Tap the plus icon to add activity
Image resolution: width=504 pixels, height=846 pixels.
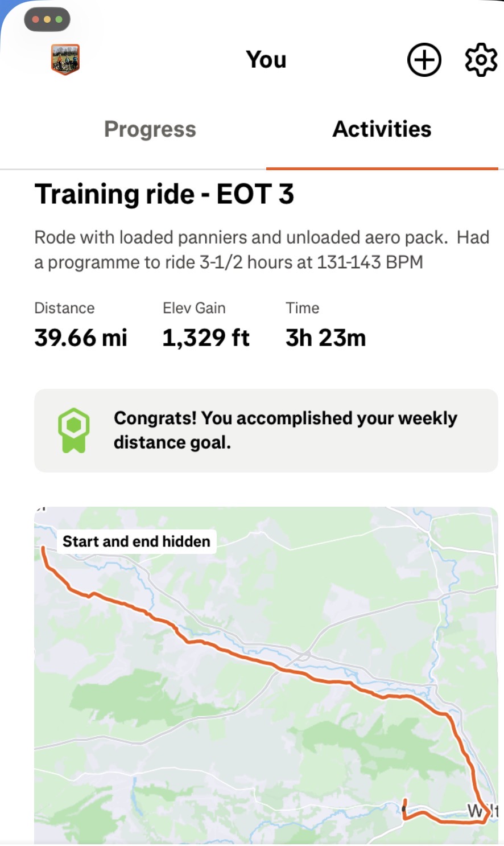tap(424, 59)
